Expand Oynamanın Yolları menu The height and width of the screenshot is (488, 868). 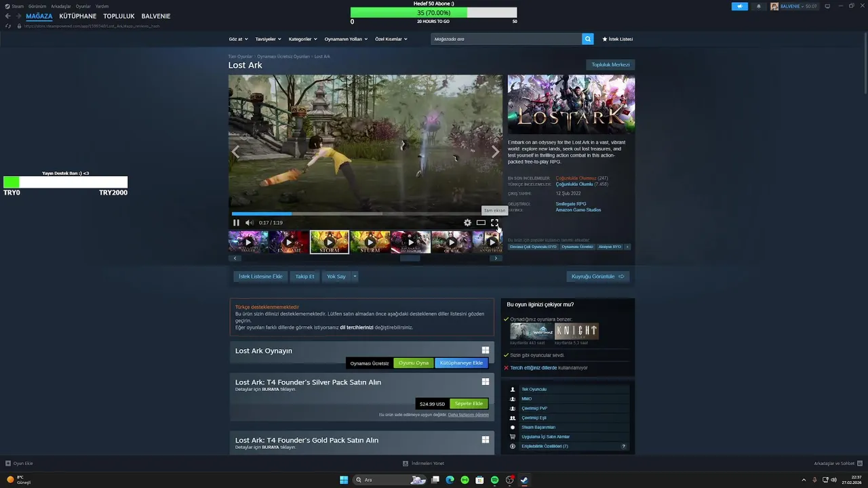point(346,39)
